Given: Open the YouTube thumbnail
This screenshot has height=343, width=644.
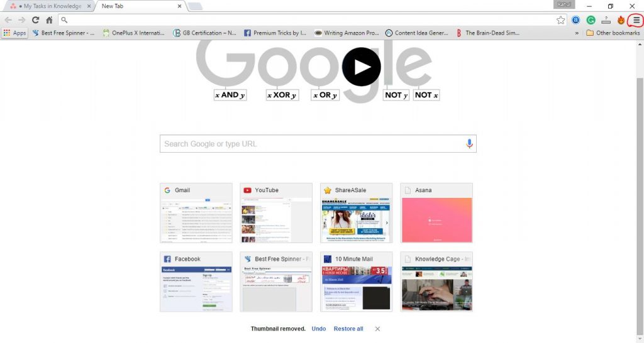Looking at the screenshot, I should [276, 213].
